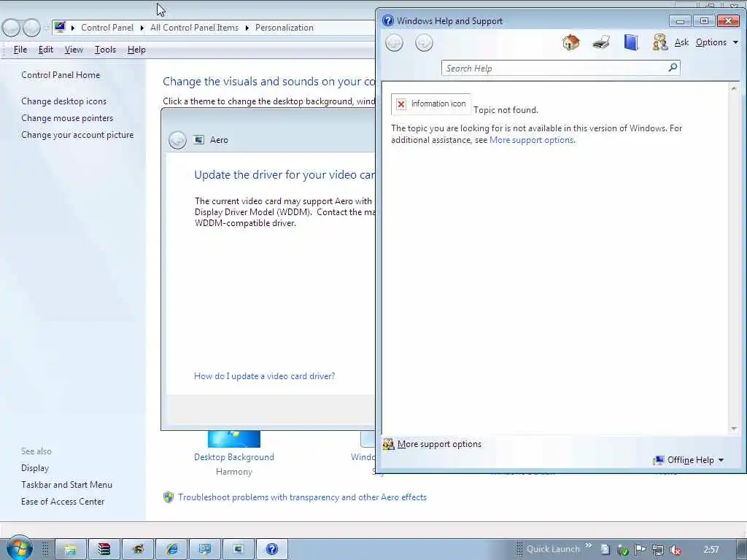Click the broken Information icon image
The width and height of the screenshot is (747, 560).
430,104
